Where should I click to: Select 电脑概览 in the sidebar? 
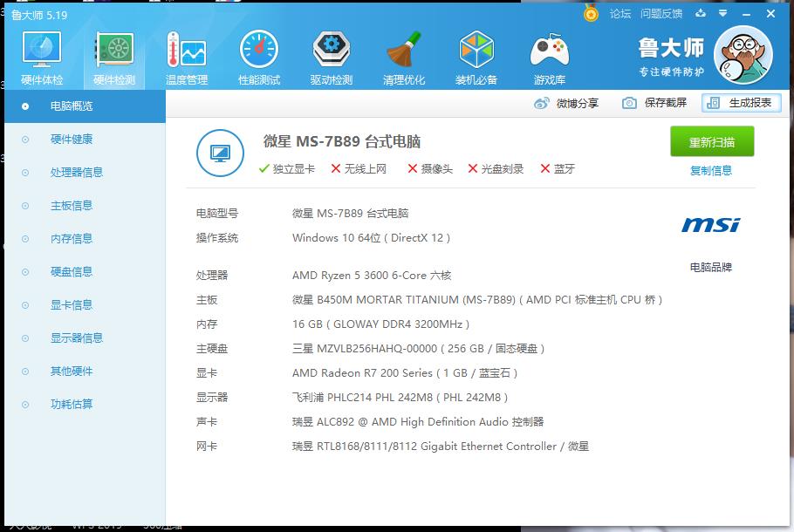click(86, 106)
